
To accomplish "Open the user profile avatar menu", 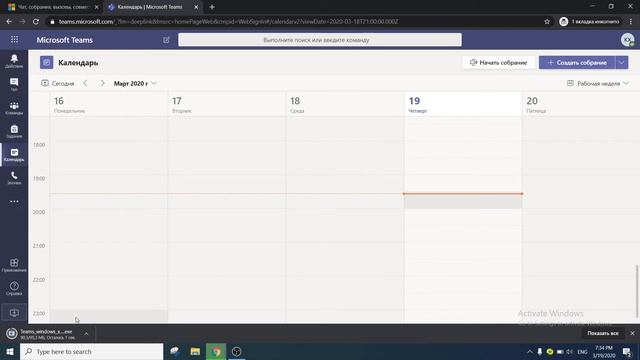I will (x=627, y=40).
